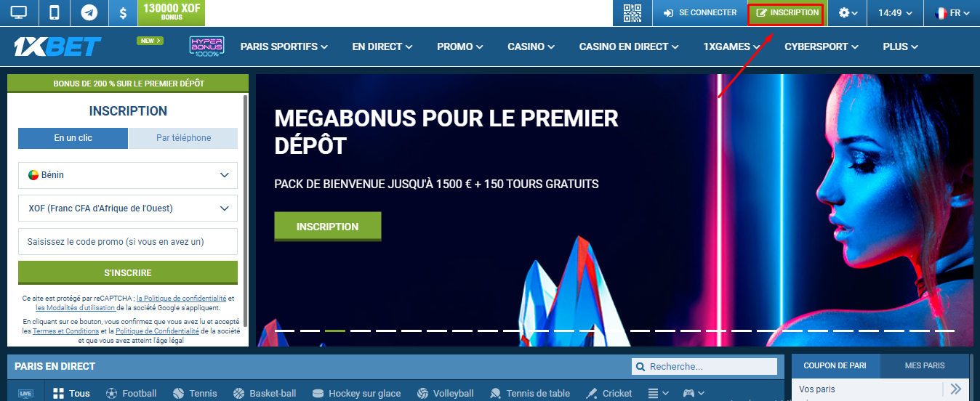Image resolution: width=980 pixels, height=401 pixels.
Task: Click the promo code input field
Action: tap(128, 241)
